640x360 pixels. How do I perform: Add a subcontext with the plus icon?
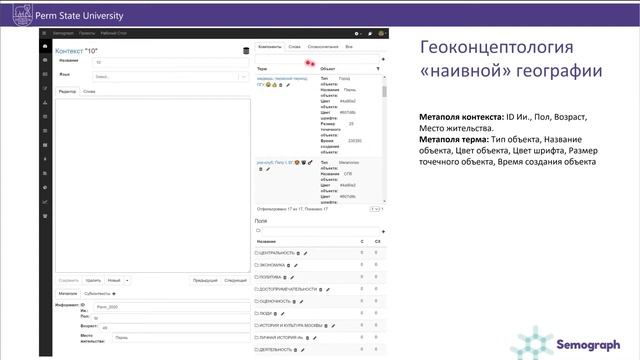[114, 293]
